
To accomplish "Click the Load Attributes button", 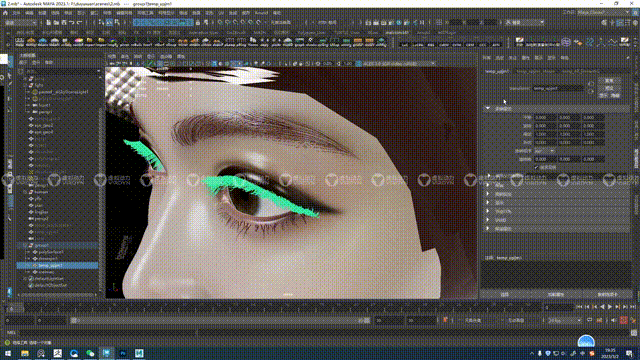I will [556, 294].
